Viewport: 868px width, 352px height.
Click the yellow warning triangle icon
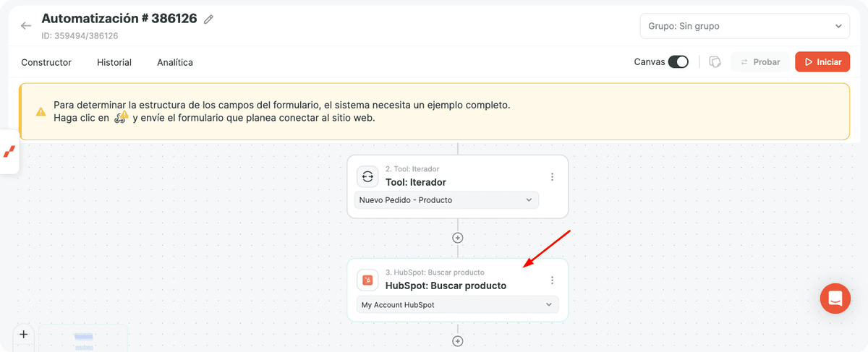point(41,112)
